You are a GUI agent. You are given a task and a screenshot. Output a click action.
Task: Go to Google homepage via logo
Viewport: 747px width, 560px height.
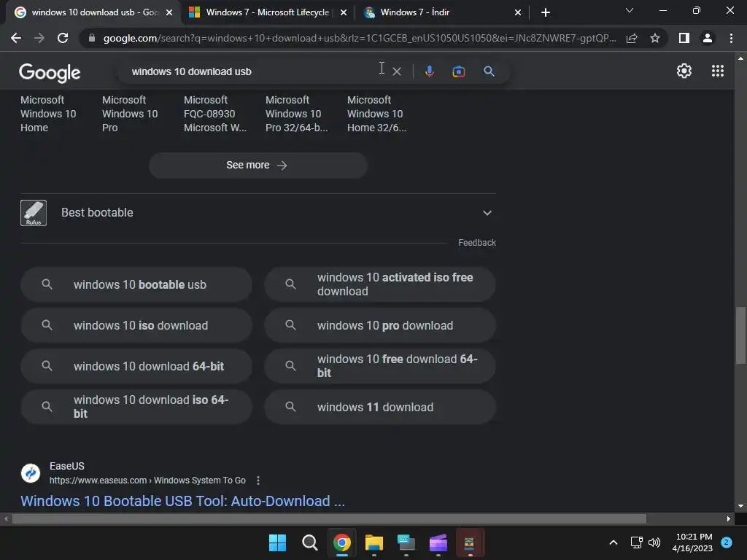pyautogui.click(x=50, y=72)
